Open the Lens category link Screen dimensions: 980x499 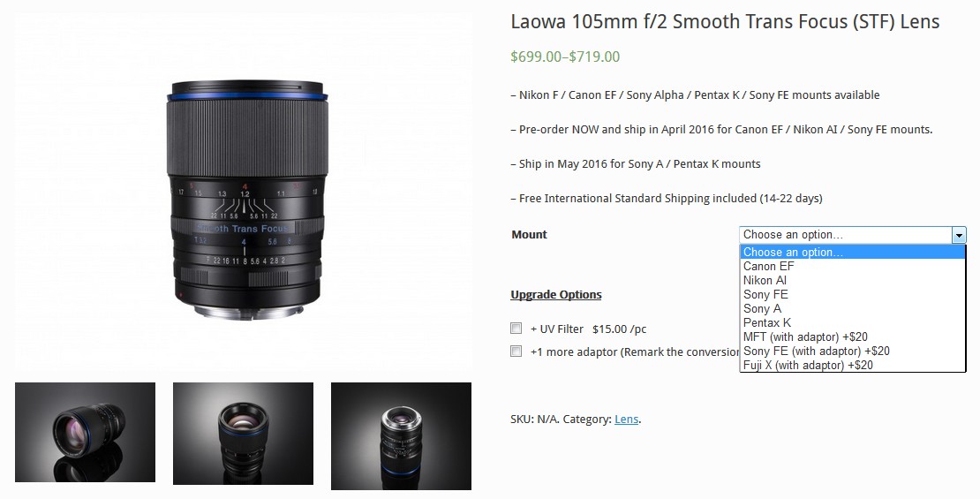626,419
